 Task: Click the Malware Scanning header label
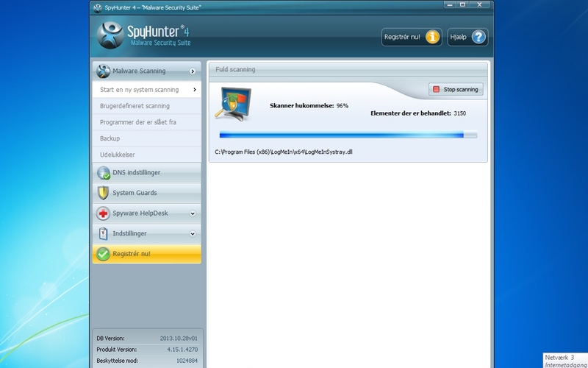pyautogui.click(x=139, y=71)
